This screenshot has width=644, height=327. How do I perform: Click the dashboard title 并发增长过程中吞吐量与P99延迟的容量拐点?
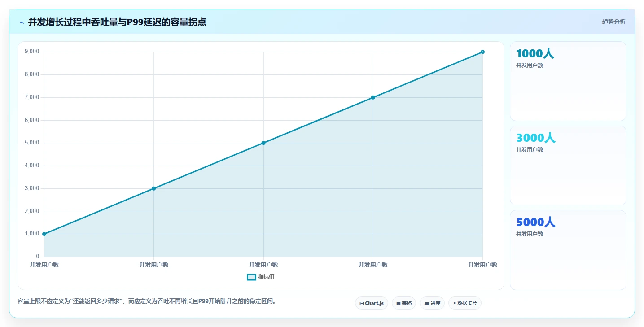pyautogui.click(x=117, y=22)
